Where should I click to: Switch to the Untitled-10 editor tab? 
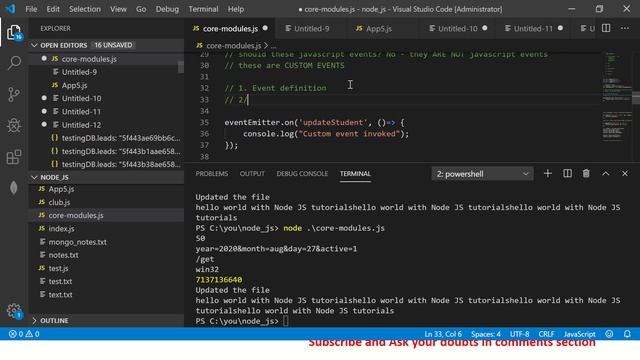(x=458, y=28)
